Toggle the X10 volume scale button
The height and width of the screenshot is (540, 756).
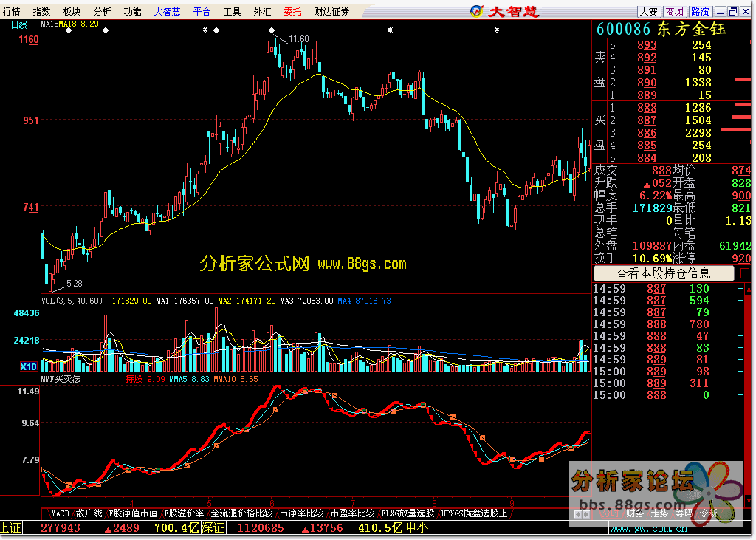click(28, 366)
